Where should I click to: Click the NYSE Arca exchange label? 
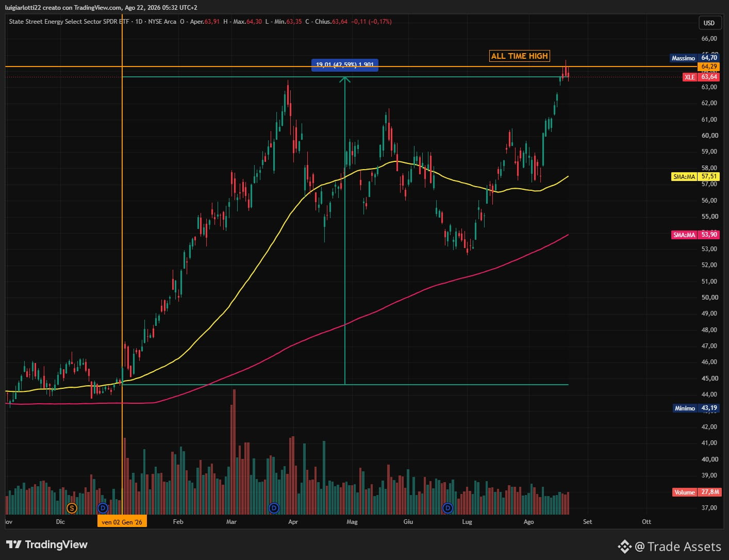tap(162, 22)
